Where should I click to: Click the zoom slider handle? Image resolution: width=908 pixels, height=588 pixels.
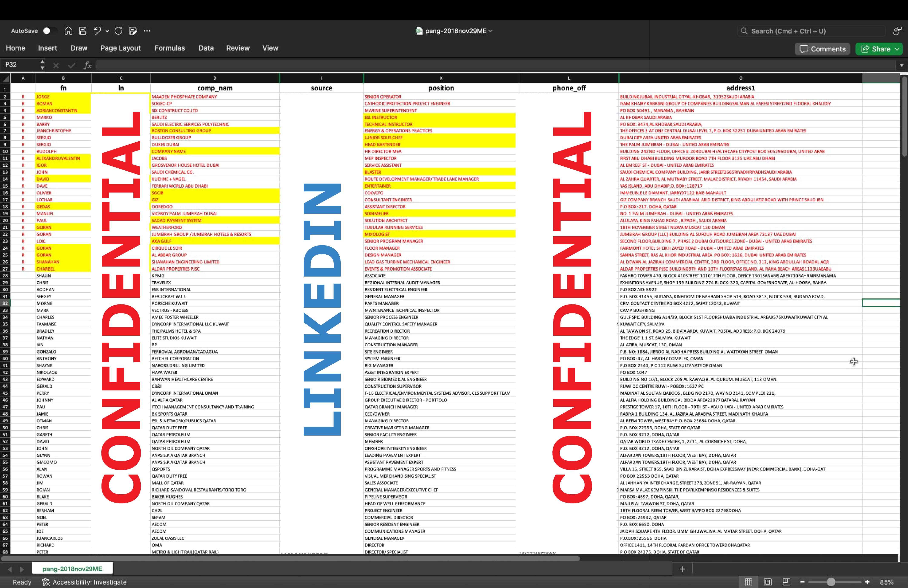click(x=831, y=582)
